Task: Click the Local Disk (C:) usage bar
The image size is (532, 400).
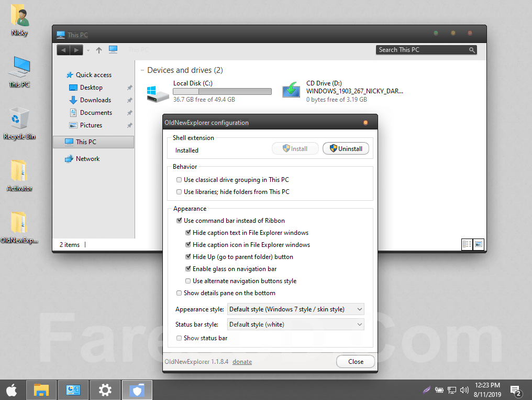Action: point(222,91)
